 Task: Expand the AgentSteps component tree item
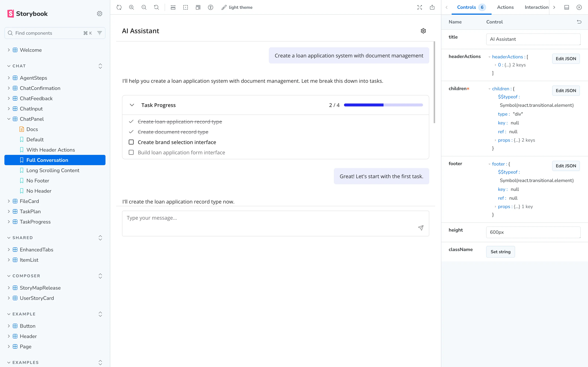(x=9, y=78)
